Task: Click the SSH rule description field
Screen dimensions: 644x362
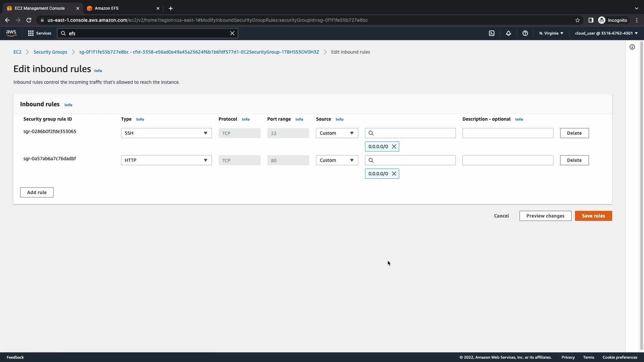Action: point(507,133)
